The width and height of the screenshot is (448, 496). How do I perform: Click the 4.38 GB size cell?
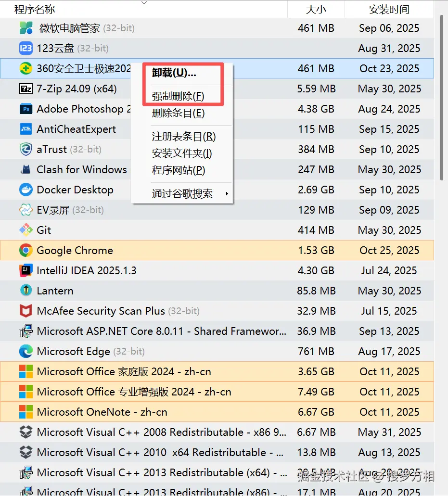(x=316, y=109)
